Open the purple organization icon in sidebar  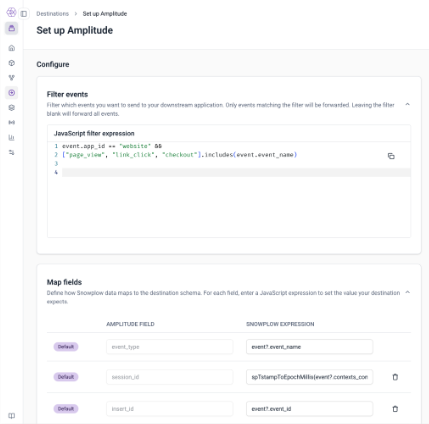point(12,28)
